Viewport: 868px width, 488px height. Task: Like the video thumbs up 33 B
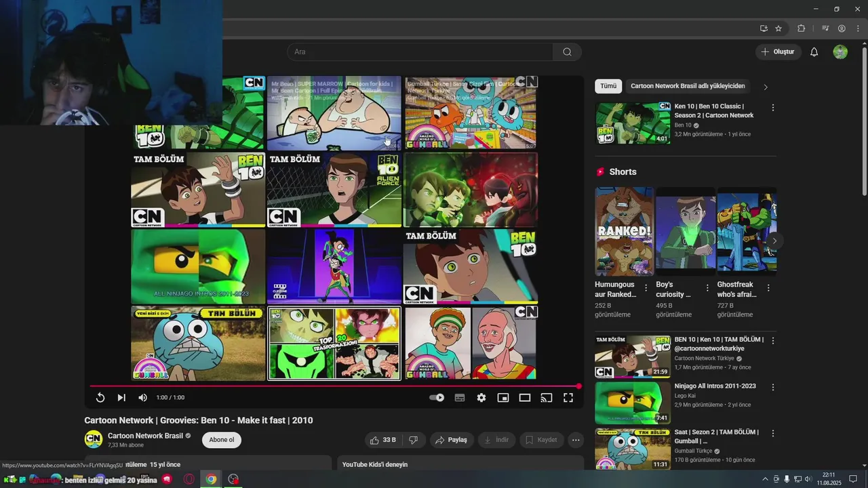(x=383, y=440)
